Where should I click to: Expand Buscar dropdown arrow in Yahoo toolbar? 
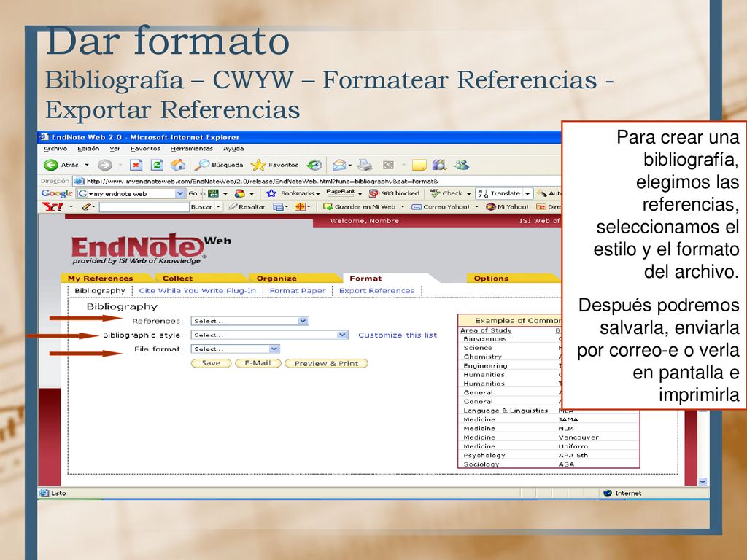218,206
